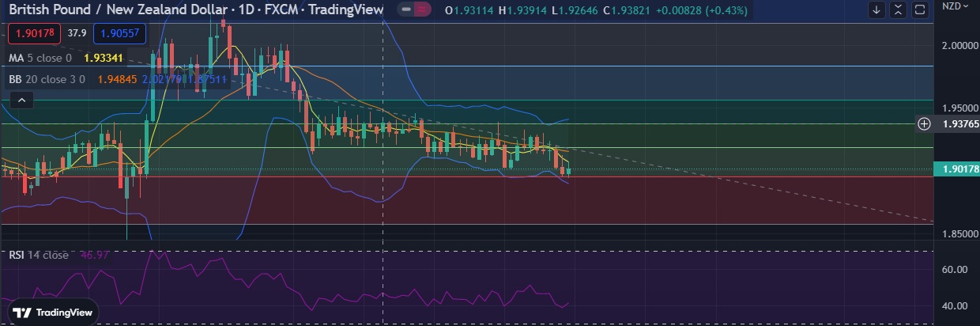Click the orange BB basis value 1.94845
Image resolution: width=980 pixels, height=326 pixels.
pyautogui.click(x=117, y=79)
